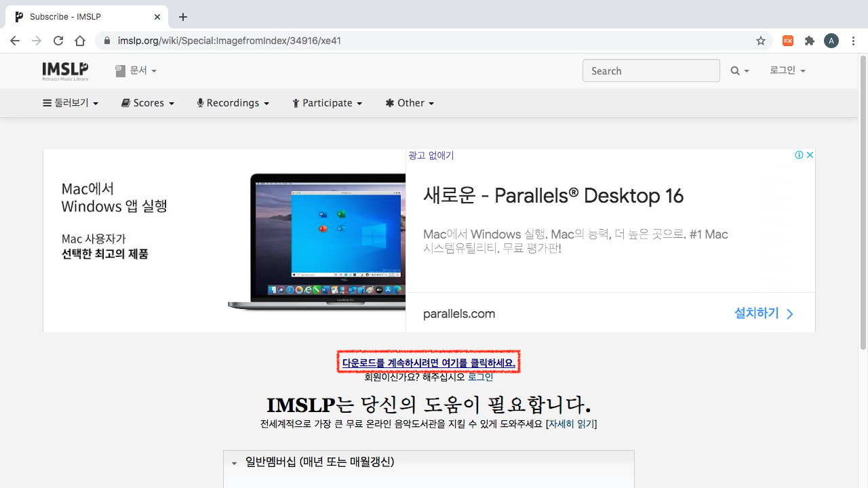Click the ad info icon

[x=799, y=155]
